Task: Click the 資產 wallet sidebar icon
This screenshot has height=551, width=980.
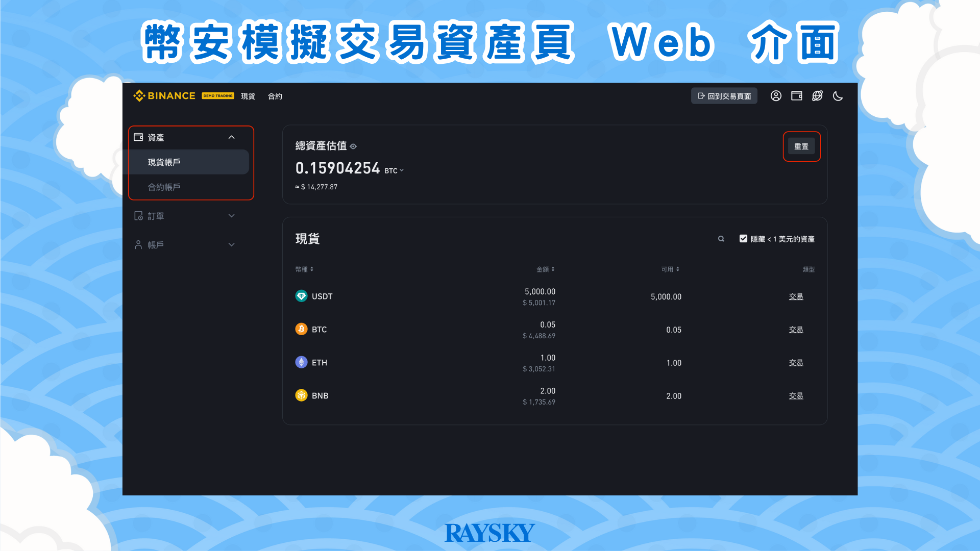Action: coord(138,137)
